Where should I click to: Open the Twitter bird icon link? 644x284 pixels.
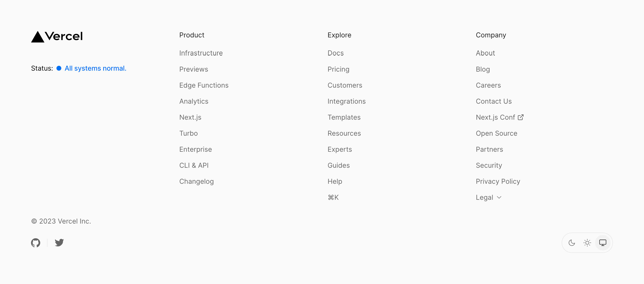59,242
